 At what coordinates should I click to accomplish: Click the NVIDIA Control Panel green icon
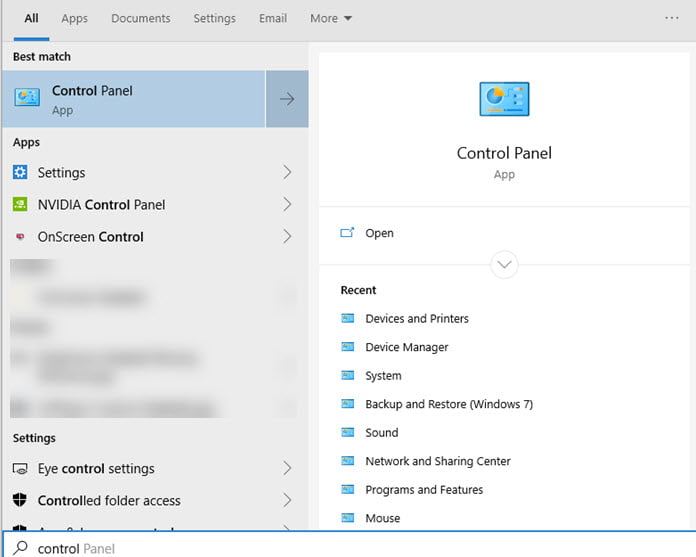(20, 204)
